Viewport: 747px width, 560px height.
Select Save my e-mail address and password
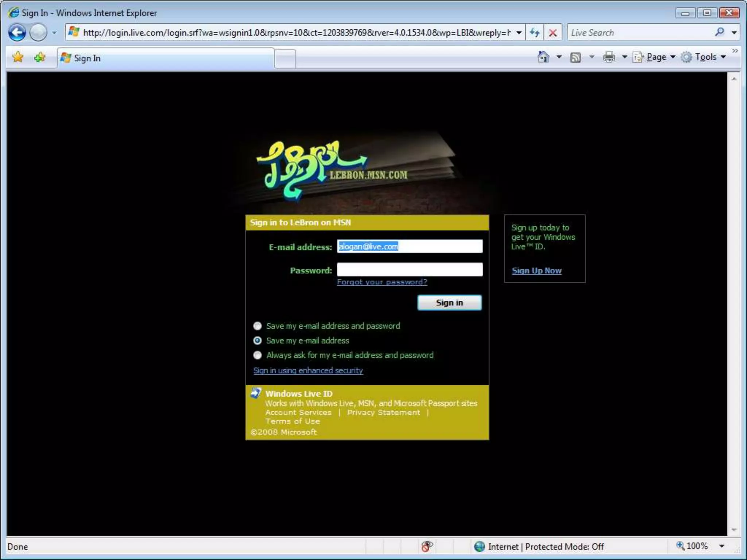coord(258,326)
